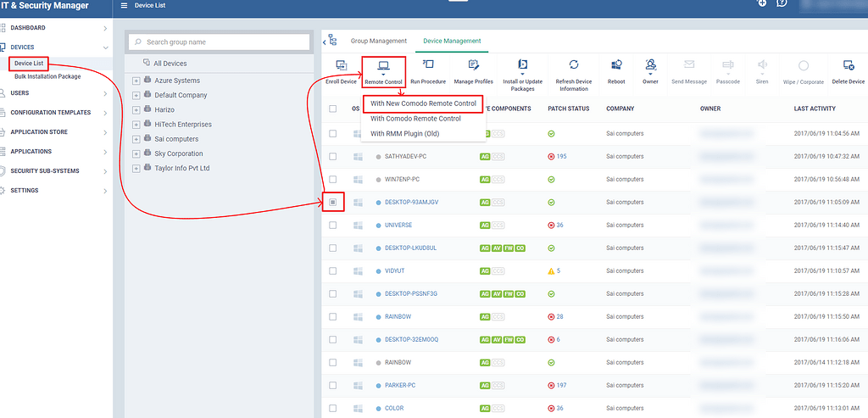Image resolution: width=868 pixels, height=418 pixels.
Task: Uncheck the box for DESKTOP-93AMJGV
Action: pyautogui.click(x=332, y=203)
